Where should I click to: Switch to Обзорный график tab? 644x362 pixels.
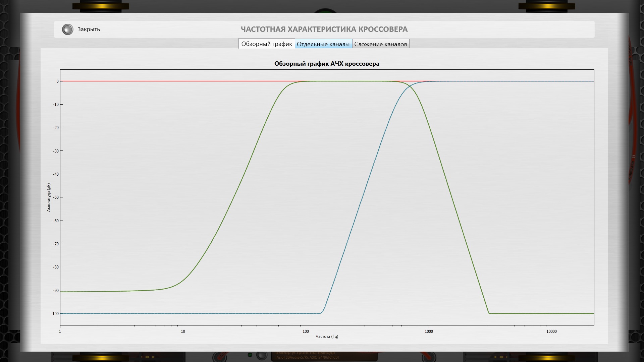267,44
